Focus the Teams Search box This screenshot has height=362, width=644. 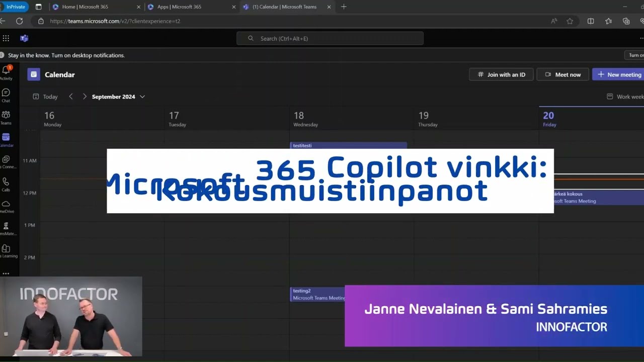(330, 38)
